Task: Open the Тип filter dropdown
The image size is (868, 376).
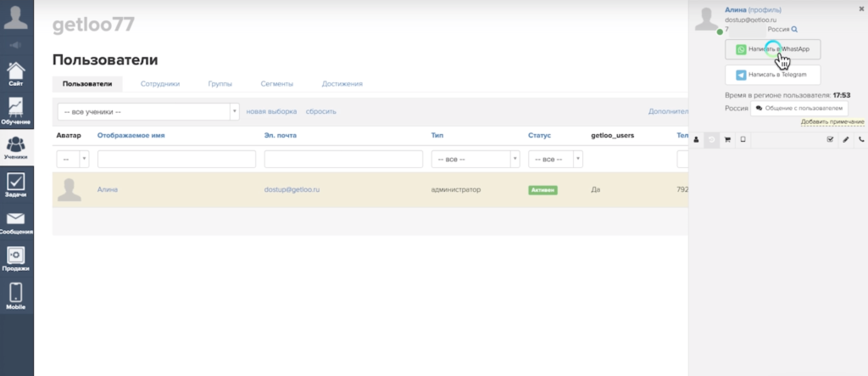Action: point(515,159)
